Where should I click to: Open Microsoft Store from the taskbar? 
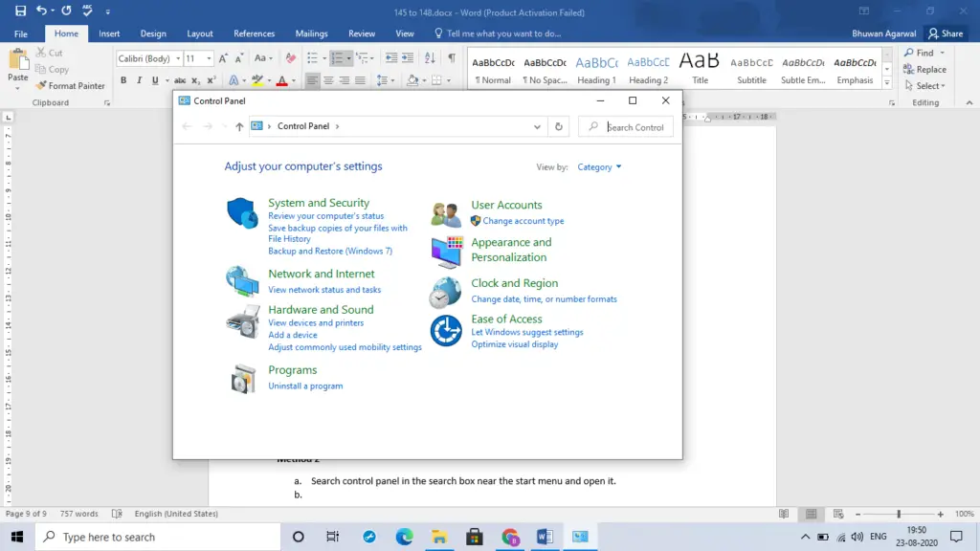[475, 537]
